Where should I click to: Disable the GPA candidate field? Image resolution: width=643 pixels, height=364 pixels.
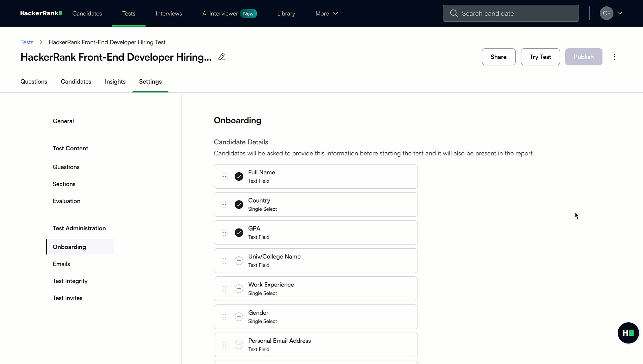pos(239,233)
